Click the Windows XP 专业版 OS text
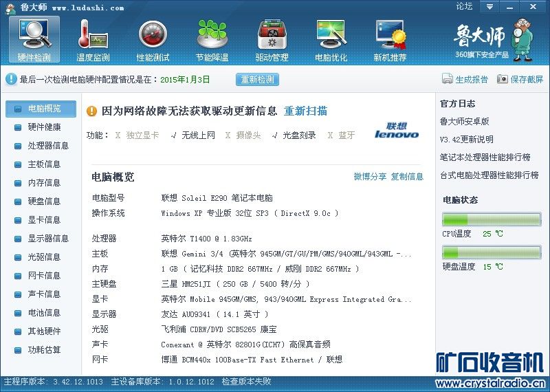This screenshot has height=392, width=550. (x=250, y=213)
